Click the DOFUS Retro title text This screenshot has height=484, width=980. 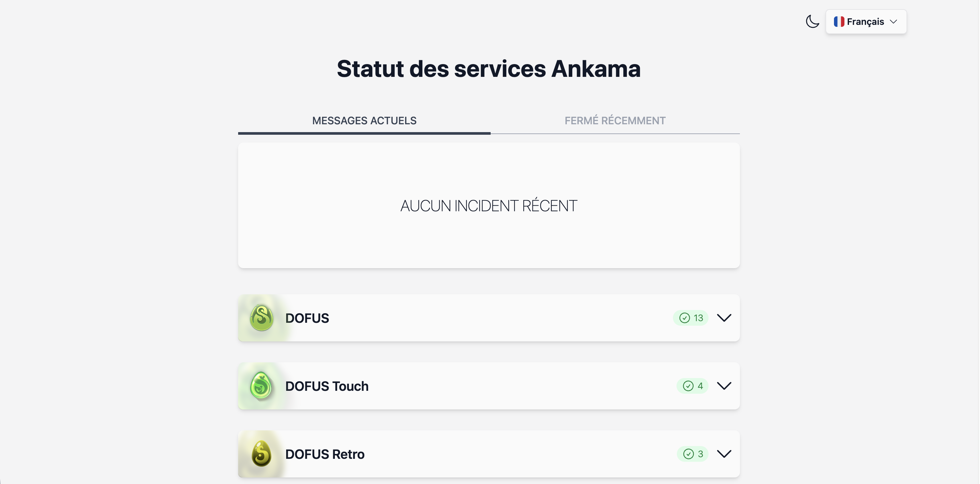tap(325, 454)
